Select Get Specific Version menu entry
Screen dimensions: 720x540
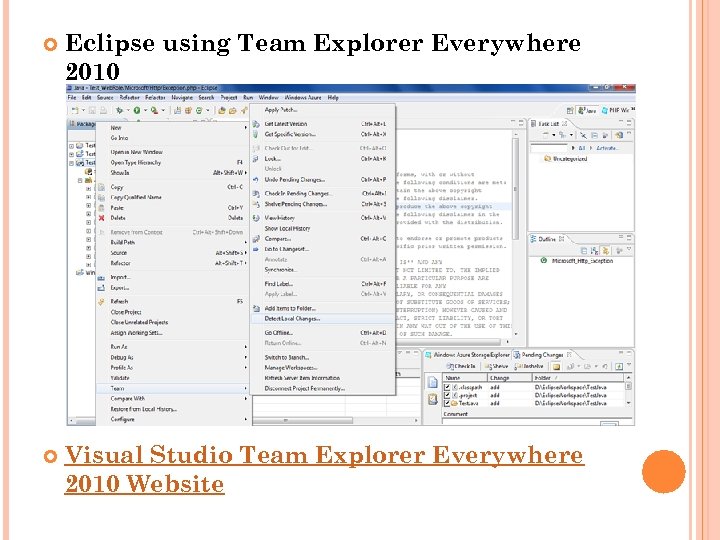click(323, 134)
